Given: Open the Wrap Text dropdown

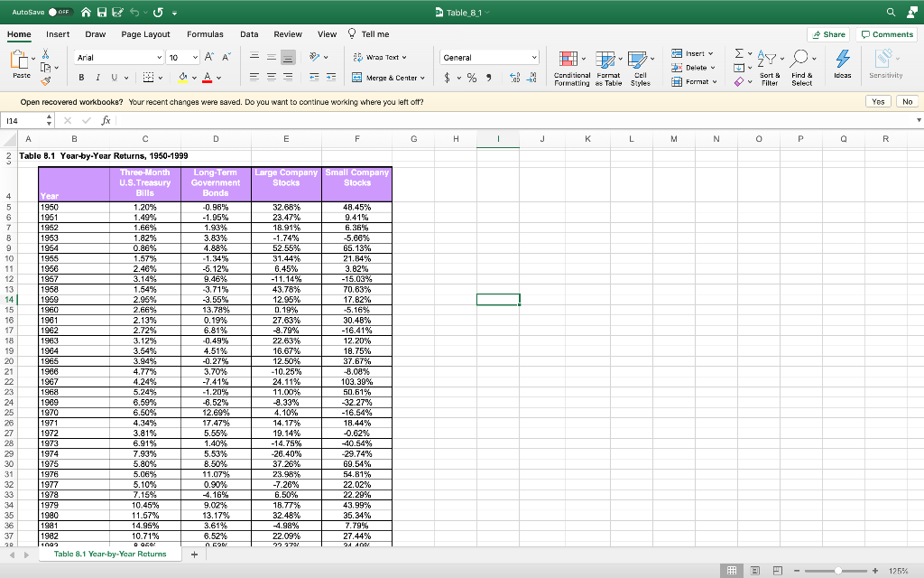Looking at the screenshot, I should click(404, 57).
